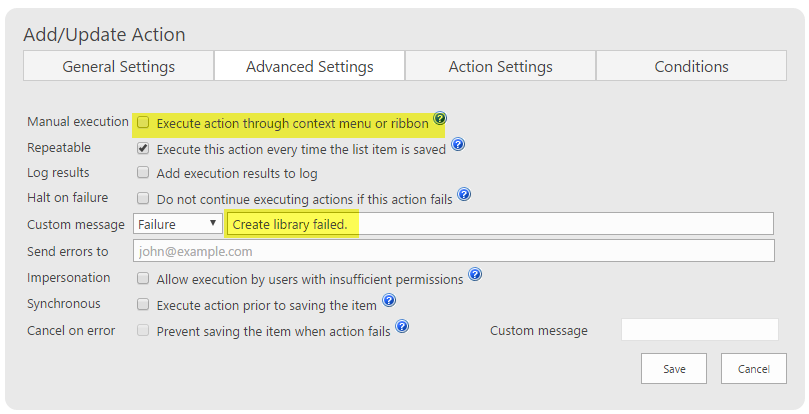This screenshot has width=809, height=414.
Task: Go to the Conditions tab
Action: coord(691,66)
